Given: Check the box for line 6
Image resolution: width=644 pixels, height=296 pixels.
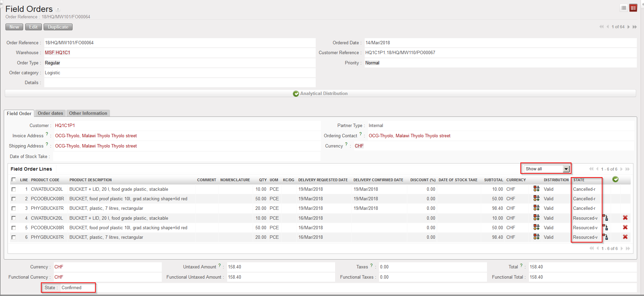Looking at the screenshot, I should pos(14,237).
